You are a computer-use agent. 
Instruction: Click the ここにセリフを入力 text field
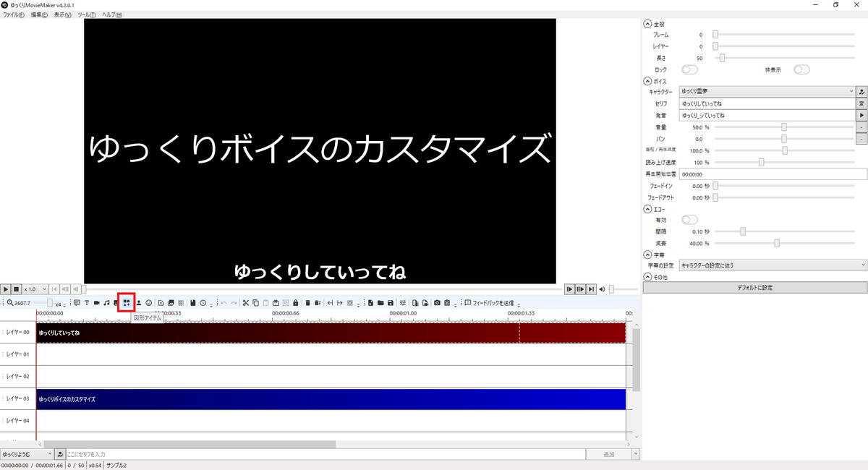coord(325,454)
